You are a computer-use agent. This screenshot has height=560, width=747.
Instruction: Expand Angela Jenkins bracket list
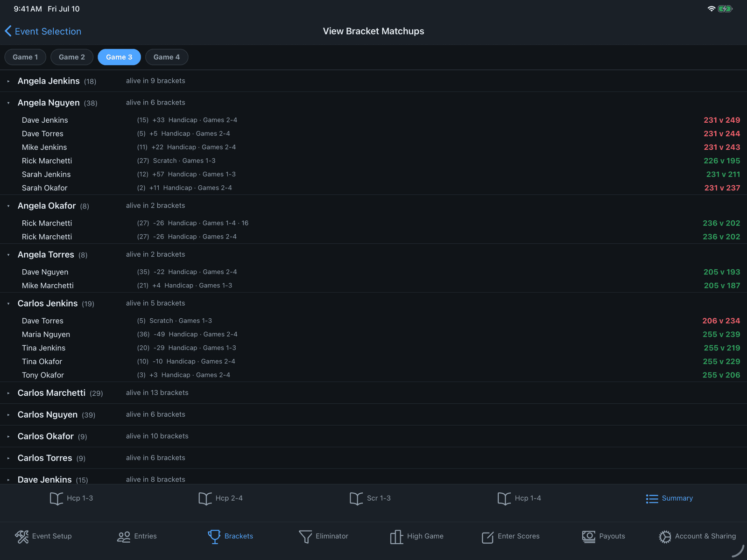click(8, 81)
